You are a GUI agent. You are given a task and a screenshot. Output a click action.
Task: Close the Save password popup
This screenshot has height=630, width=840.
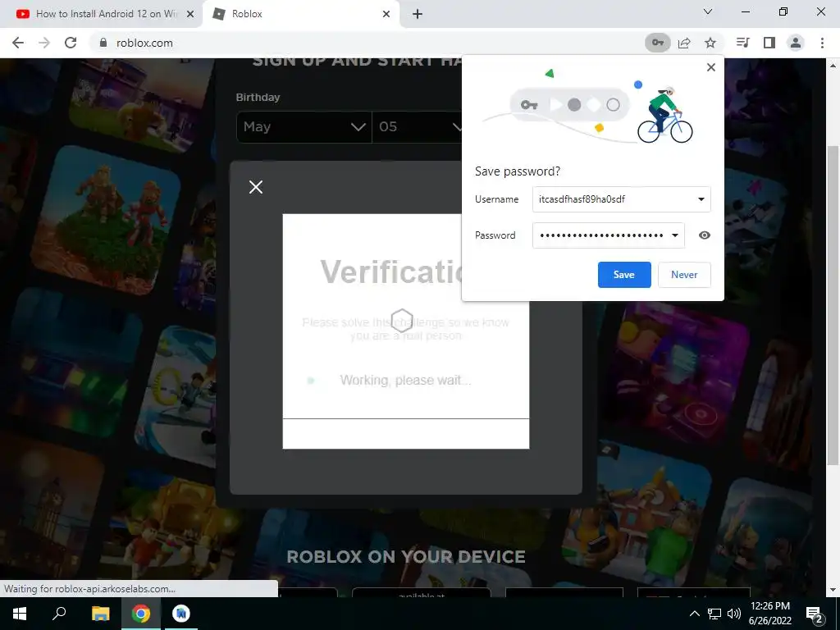[x=711, y=67]
